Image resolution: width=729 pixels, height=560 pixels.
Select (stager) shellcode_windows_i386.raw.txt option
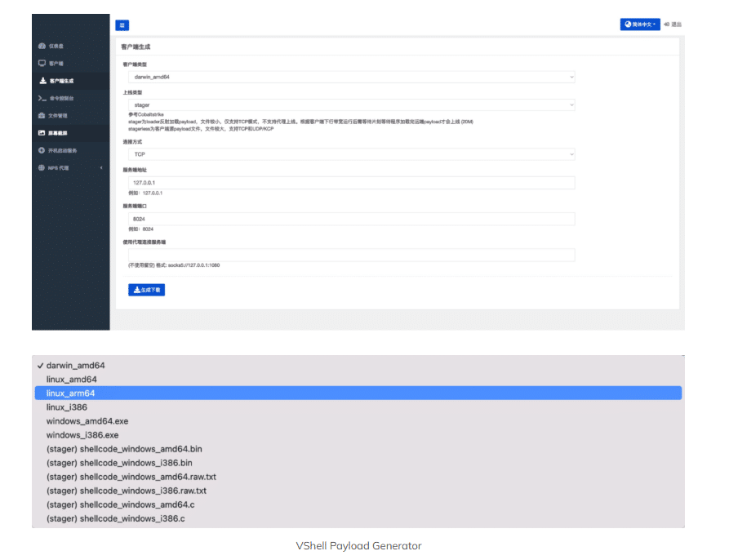point(358,491)
